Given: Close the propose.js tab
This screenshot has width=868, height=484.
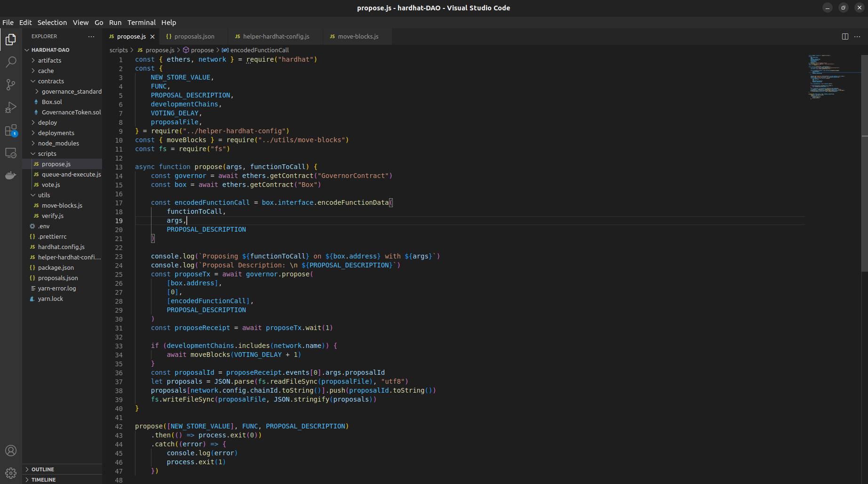Looking at the screenshot, I should coord(152,36).
